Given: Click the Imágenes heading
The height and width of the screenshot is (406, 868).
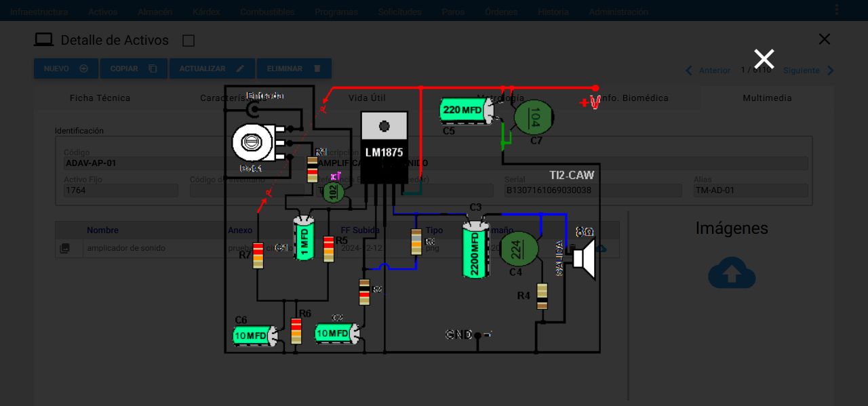Looking at the screenshot, I should pos(732,228).
